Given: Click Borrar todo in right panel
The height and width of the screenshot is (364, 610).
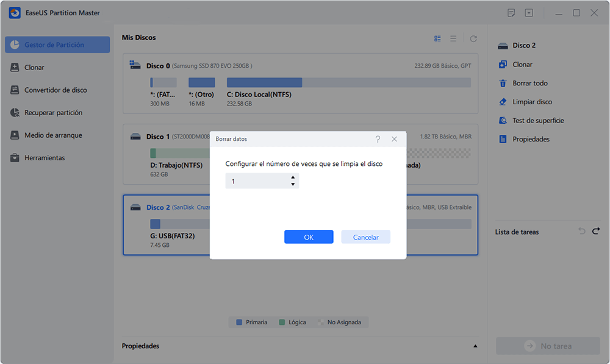Looking at the screenshot, I should pos(530,83).
